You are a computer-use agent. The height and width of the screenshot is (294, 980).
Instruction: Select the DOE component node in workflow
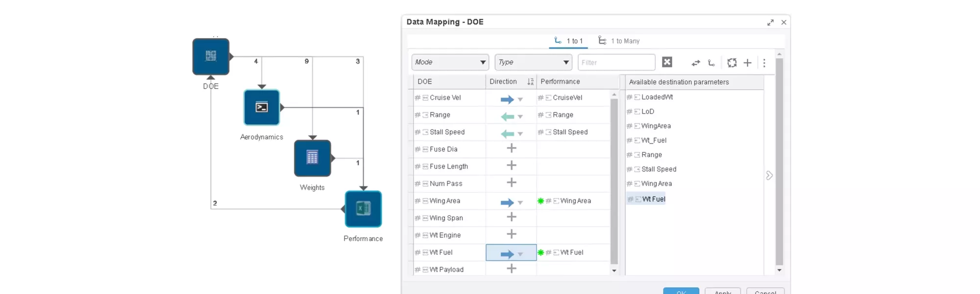tap(211, 57)
